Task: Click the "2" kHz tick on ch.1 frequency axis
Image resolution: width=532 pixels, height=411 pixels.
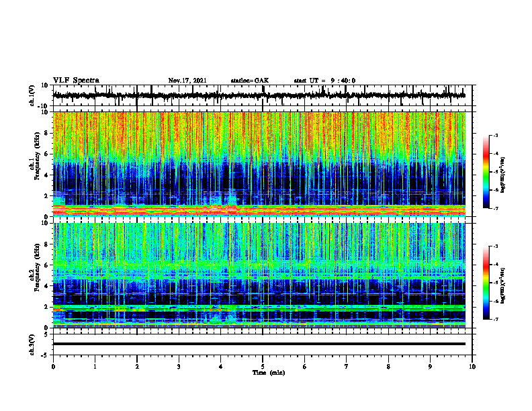Action: [x=46, y=196]
